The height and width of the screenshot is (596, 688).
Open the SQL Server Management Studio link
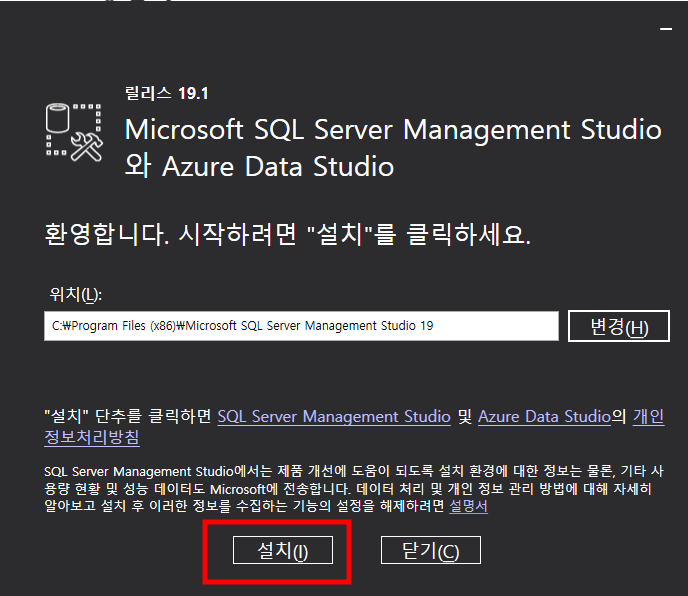coord(334,416)
